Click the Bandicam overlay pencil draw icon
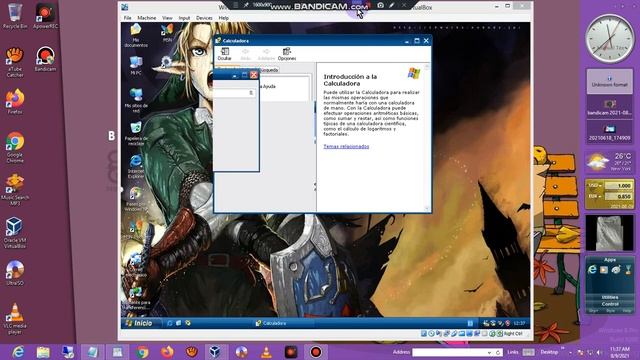This screenshot has width=640, height=360. pyautogui.click(x=391, y=5)
